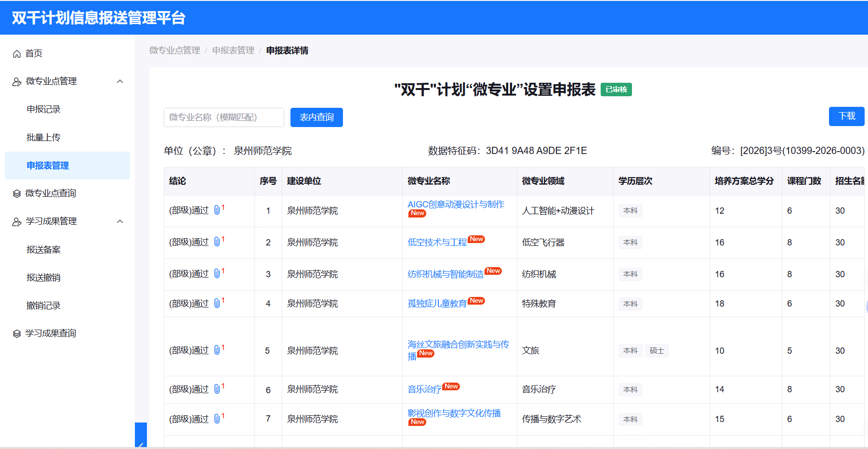868x449 pixels.
Task: Open 纺织机械与智能制造 link
Action: pos(446,274)
